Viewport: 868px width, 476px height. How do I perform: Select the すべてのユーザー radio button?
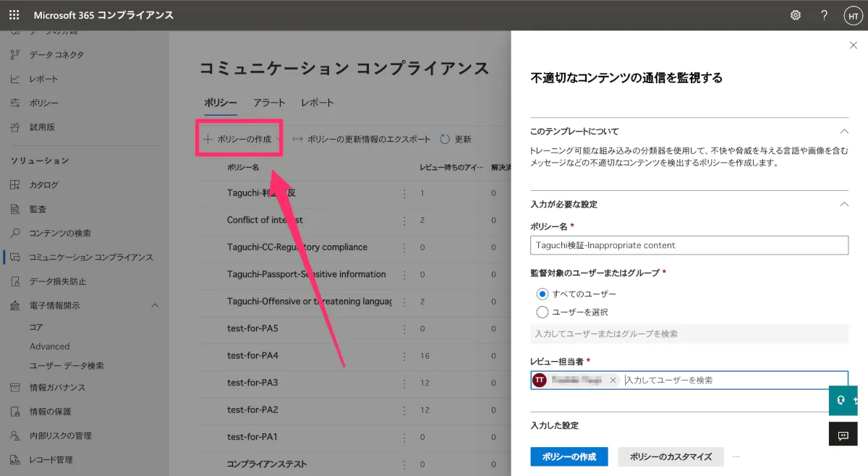point(542,294)
